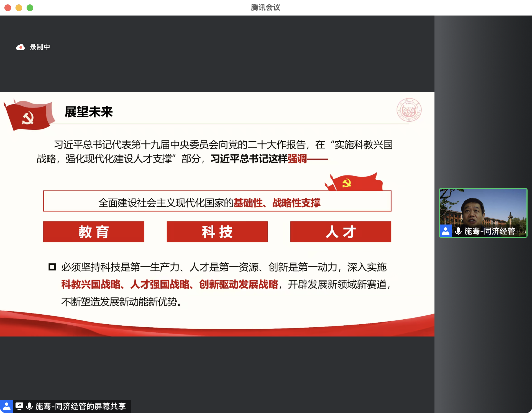Click the bottom-left blue user avatar icon

click(x=6, y=406)
